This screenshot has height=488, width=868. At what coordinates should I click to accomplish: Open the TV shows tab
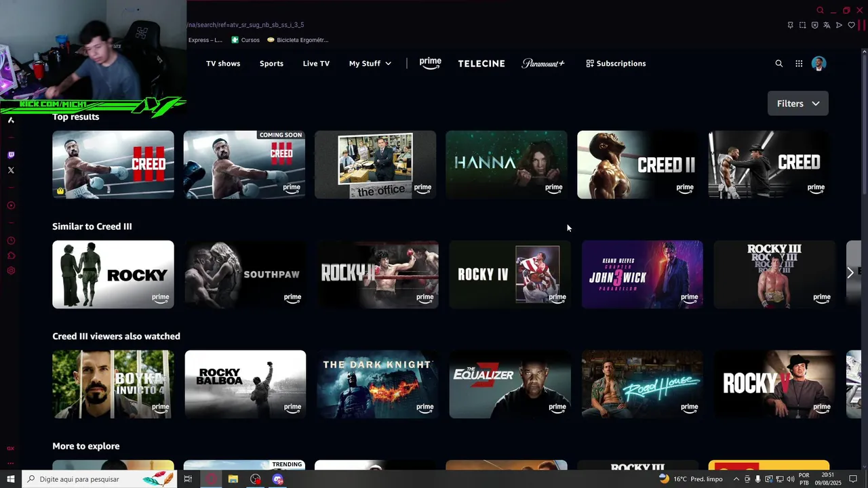[x=223, y=64]
